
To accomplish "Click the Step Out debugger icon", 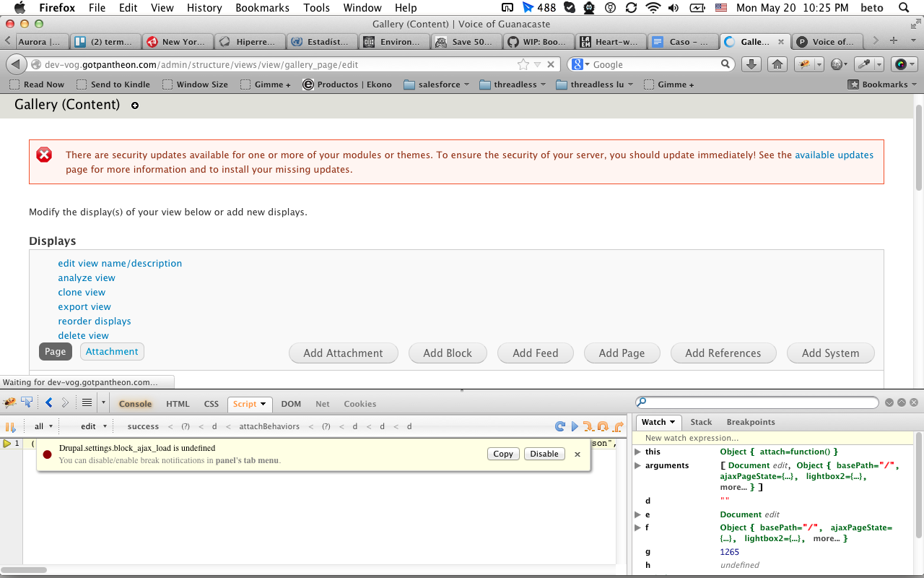I will 618,426.
